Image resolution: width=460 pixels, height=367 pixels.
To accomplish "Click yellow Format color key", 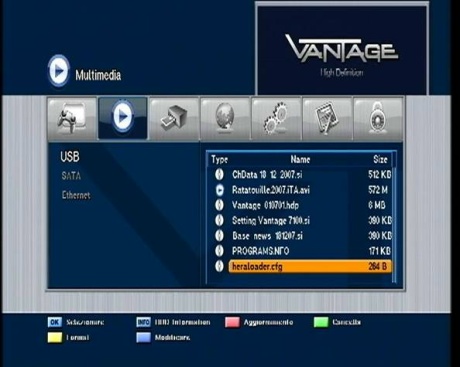I will (55, 337).
